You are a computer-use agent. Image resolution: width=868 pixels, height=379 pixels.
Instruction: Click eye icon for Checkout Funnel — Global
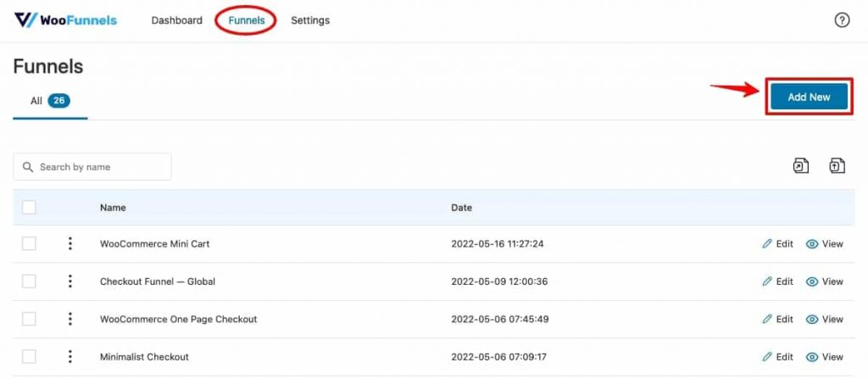pyautogui.click(x=812, y=281)
